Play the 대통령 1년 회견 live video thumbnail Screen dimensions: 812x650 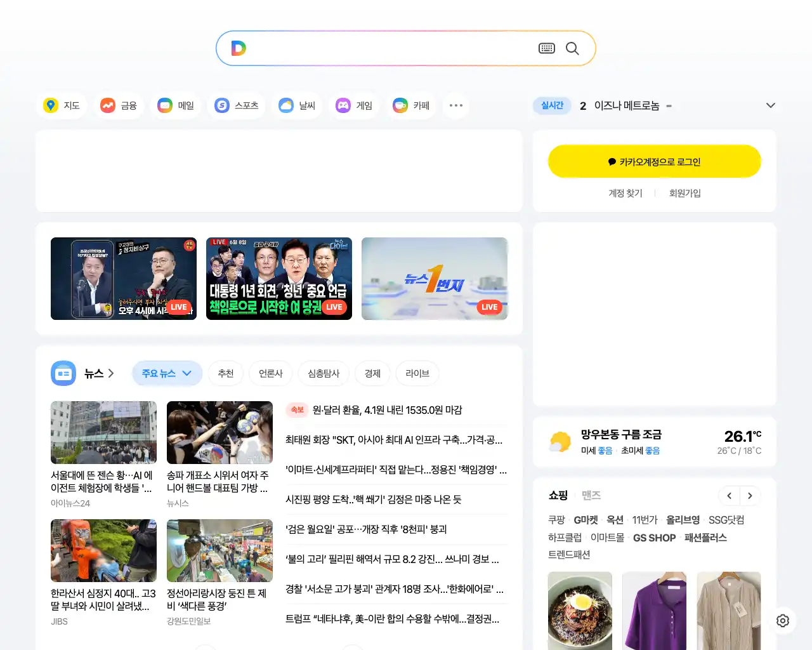[279, 279]
